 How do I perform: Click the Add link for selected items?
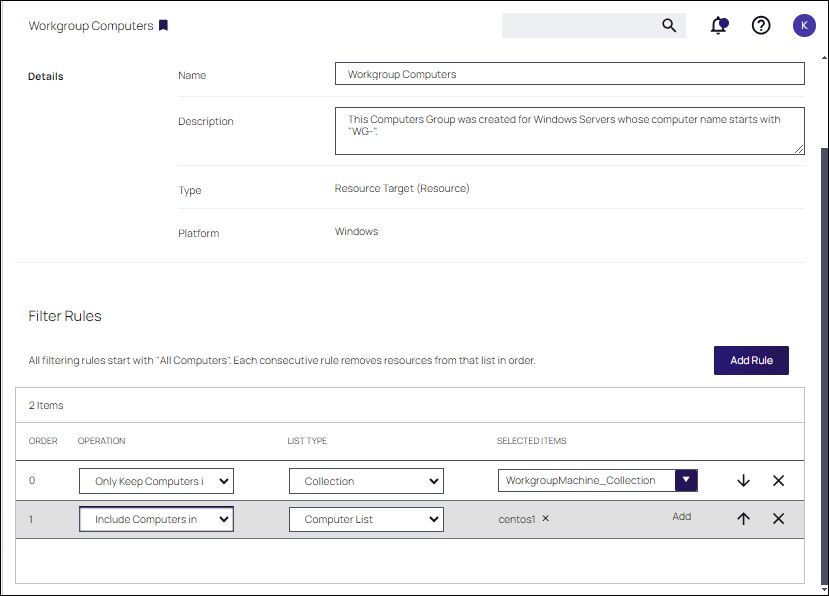[681, 517]
